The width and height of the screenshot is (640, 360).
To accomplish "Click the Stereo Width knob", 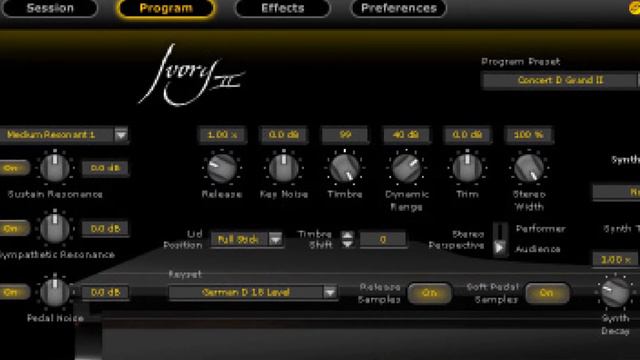I will [x=529, y=168].
